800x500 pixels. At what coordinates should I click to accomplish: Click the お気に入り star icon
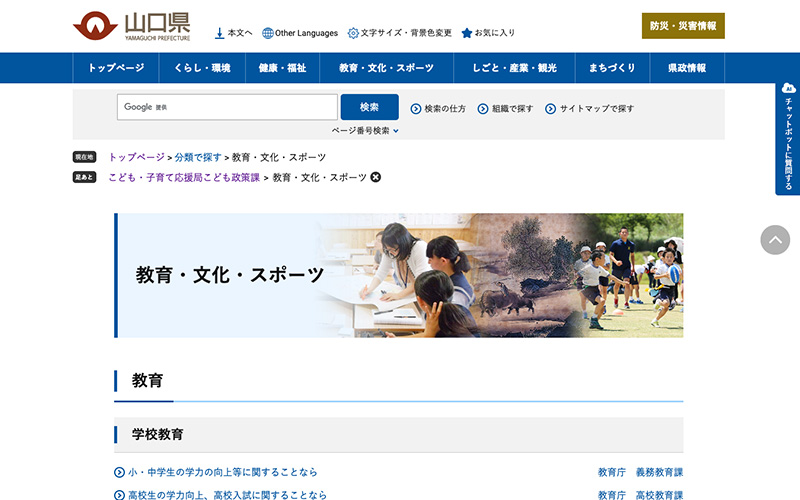click(x=467, y=33)
